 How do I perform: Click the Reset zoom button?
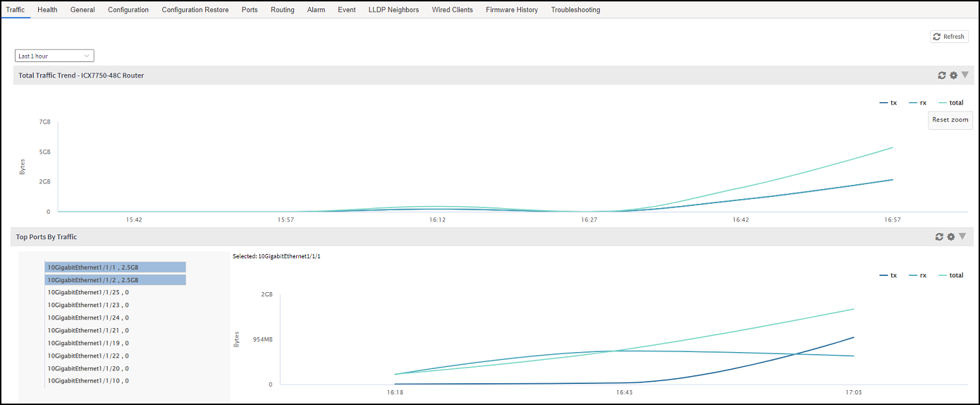pyautogui.click(x=950, y=120)
